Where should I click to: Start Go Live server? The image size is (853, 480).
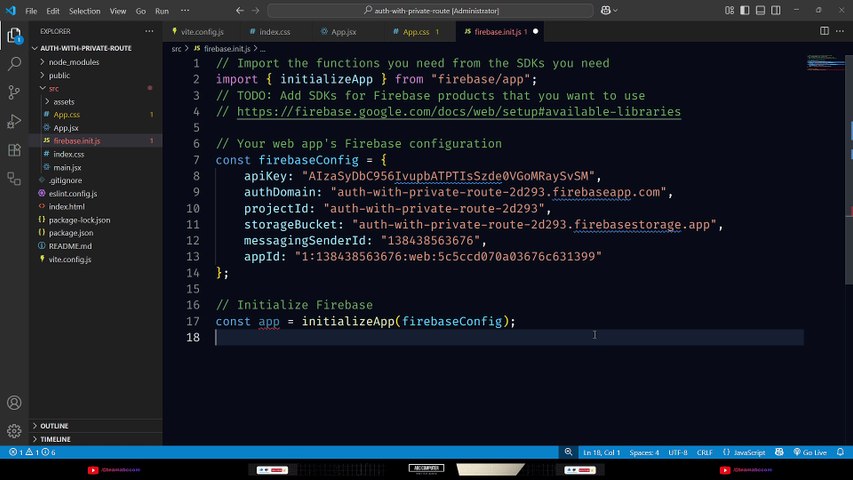810,452
